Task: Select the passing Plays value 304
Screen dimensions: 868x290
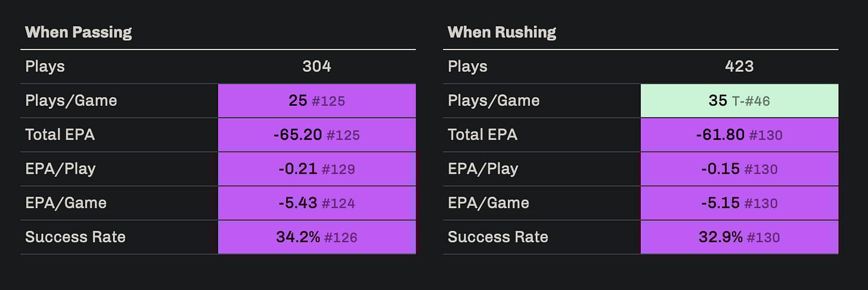Action: (x=317, y=66)
